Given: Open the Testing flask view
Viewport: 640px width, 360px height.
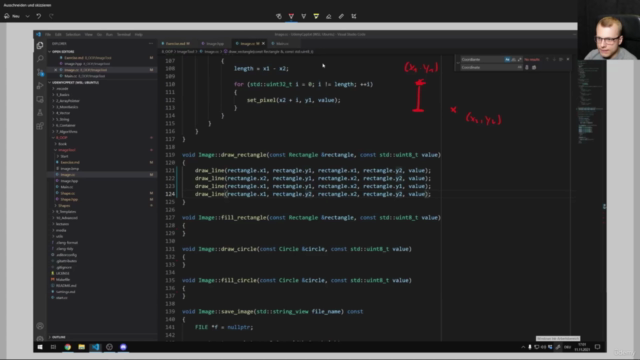Looking at the screenshot, I should pos(40,113).
